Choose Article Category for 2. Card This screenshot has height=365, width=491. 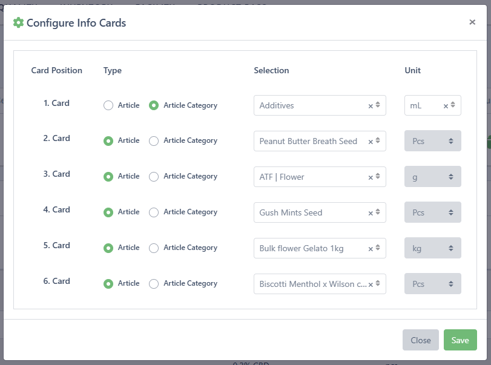[154, 141]
